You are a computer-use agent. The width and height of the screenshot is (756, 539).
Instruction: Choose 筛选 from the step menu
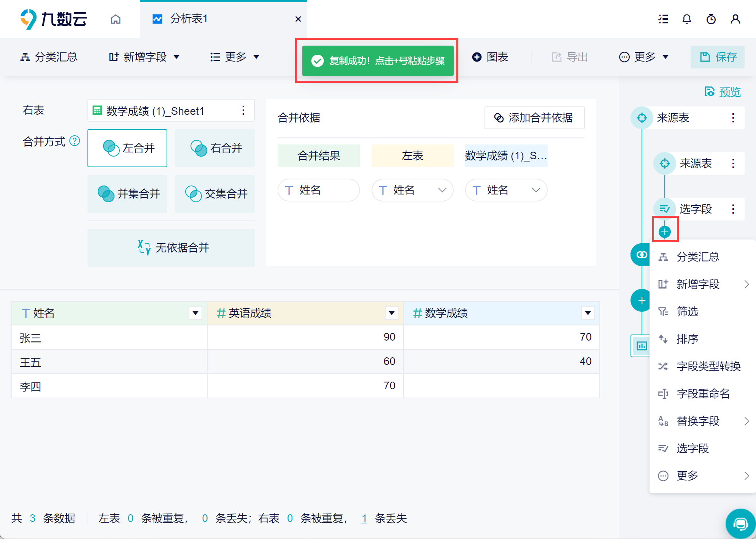pyautogui.click(x=687, y=312)
